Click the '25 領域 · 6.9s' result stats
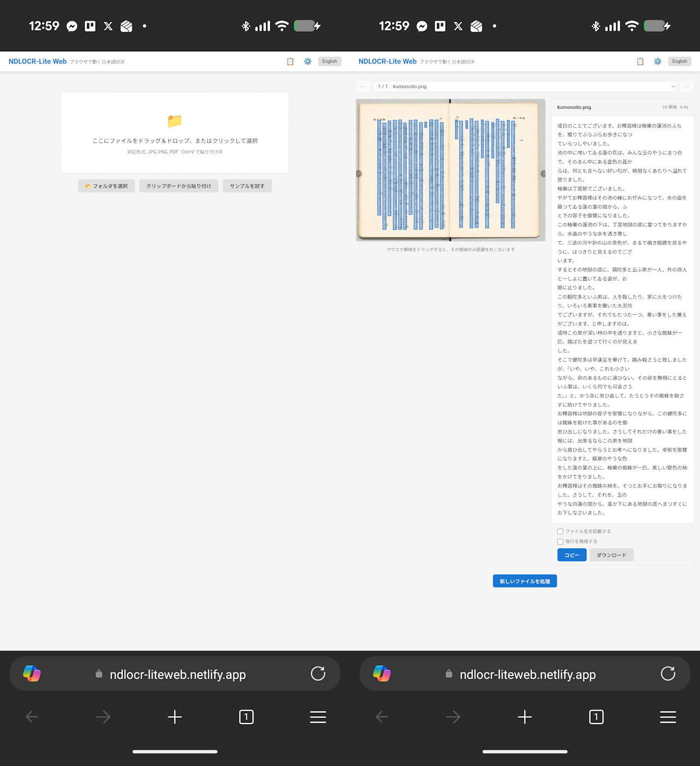 tap(675, 107)
